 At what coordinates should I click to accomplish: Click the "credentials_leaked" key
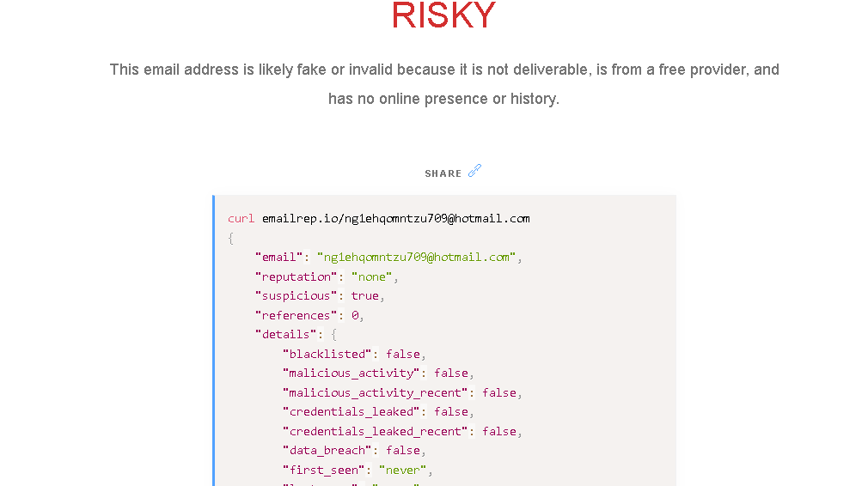[351, 412]
